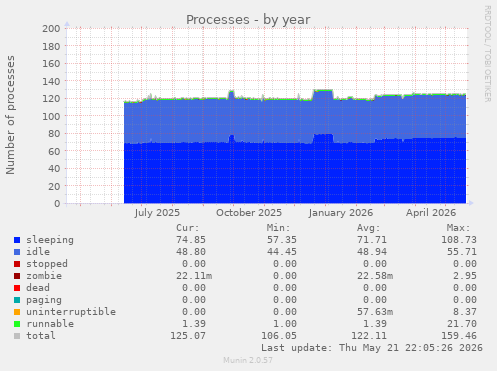
Task: Click the 'paging' legend label
Action: click(x=44, y=300)
